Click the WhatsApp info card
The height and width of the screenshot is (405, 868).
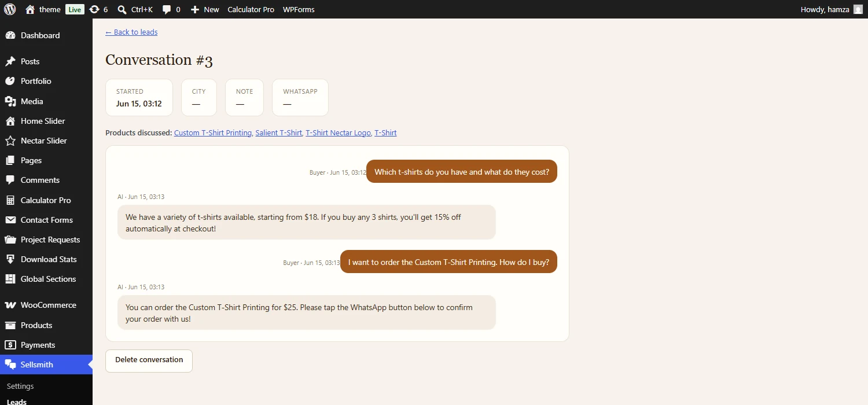pyautogui.click(x=300, y=97)
